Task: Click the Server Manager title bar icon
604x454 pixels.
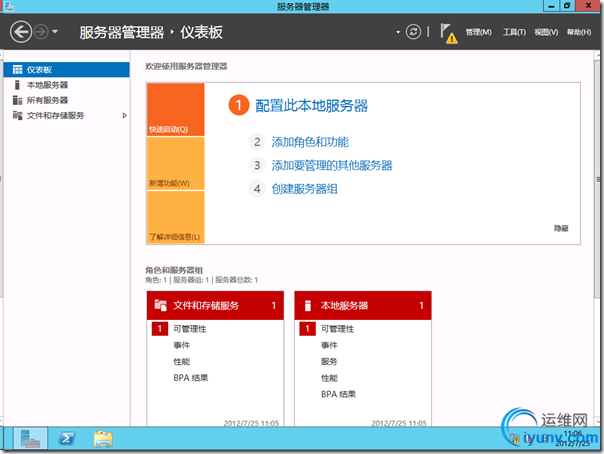Action: click(x=9, y=6)
